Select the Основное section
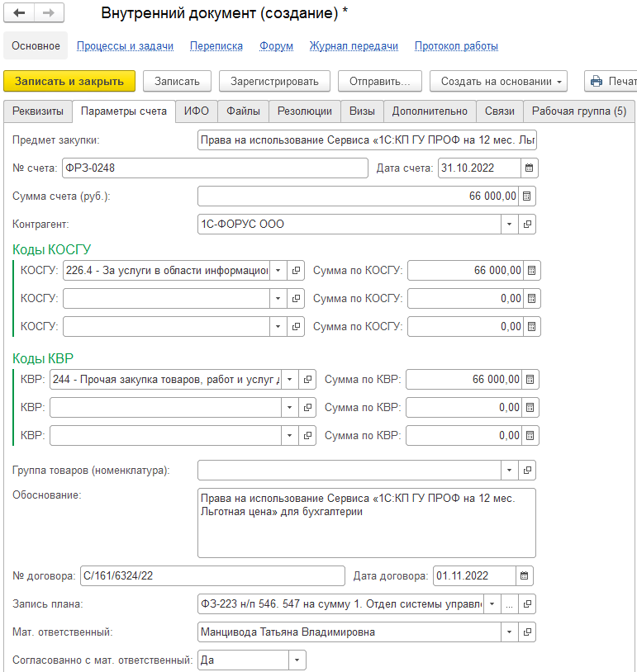The height and width of the screenshot is (672, 637). (36, 46)
